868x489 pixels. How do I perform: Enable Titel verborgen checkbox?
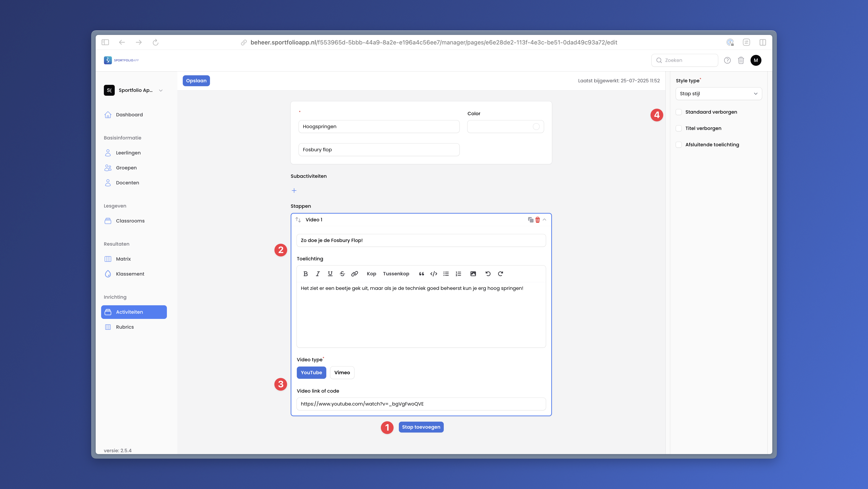679,128
